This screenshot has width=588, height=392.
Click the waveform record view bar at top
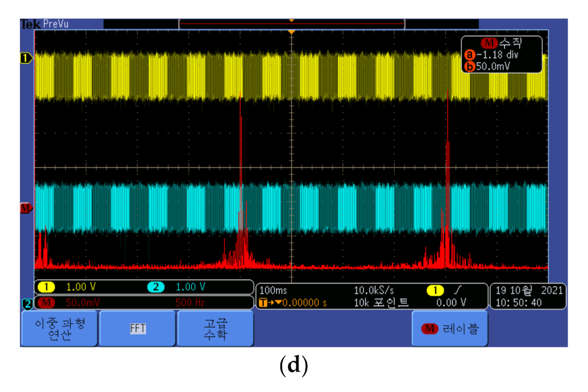[291, 24]
